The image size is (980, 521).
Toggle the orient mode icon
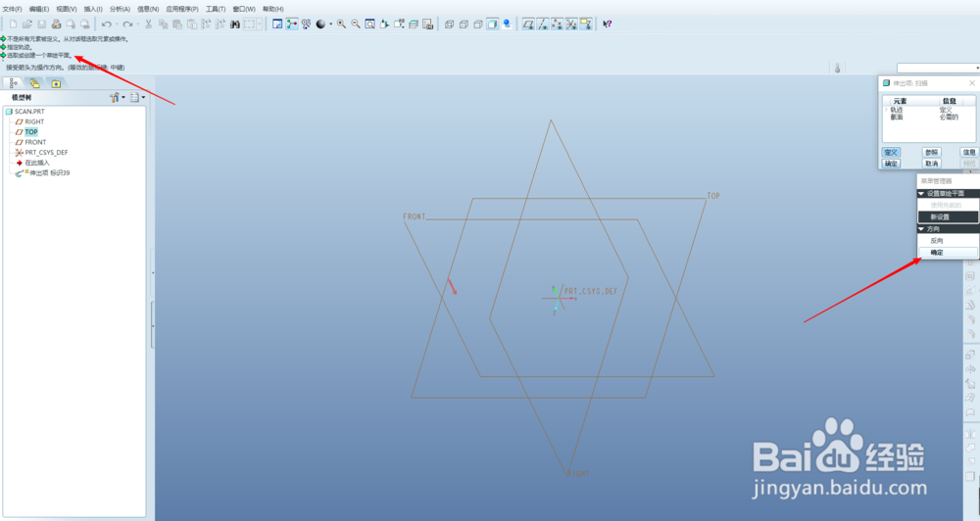306,24
